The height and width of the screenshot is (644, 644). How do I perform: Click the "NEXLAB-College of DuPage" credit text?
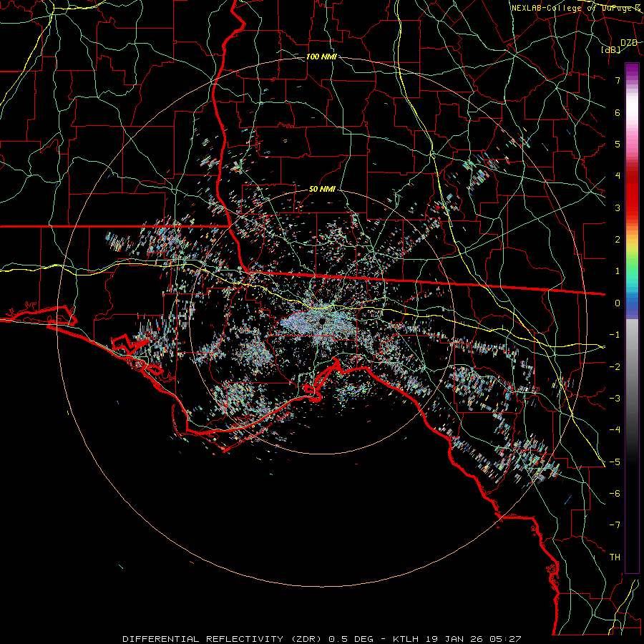[574, 8]
